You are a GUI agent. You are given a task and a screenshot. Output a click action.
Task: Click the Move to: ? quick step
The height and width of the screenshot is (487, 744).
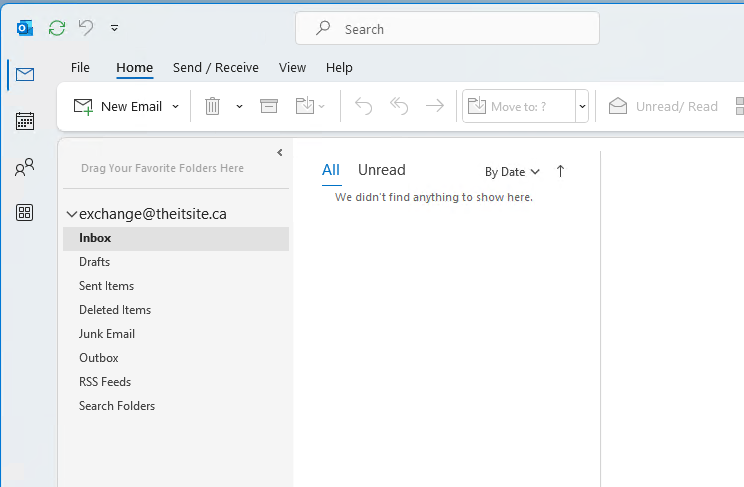click(x=519, y=106)
